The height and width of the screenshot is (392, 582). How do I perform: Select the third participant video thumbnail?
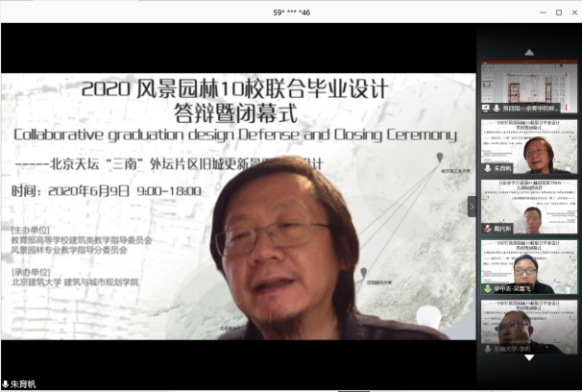point(529,206)
